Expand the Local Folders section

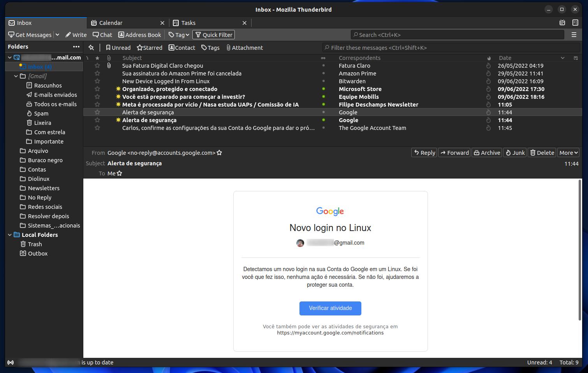tap(9, 235)
